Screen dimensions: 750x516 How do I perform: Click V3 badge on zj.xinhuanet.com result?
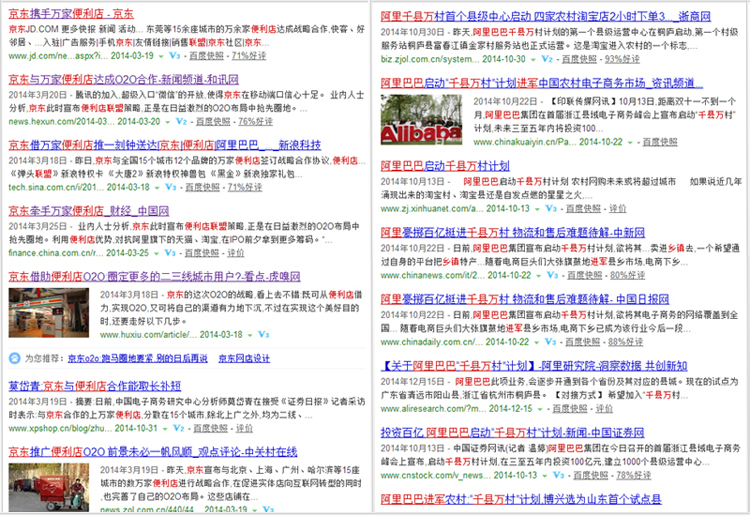click(x=551, y=209)
